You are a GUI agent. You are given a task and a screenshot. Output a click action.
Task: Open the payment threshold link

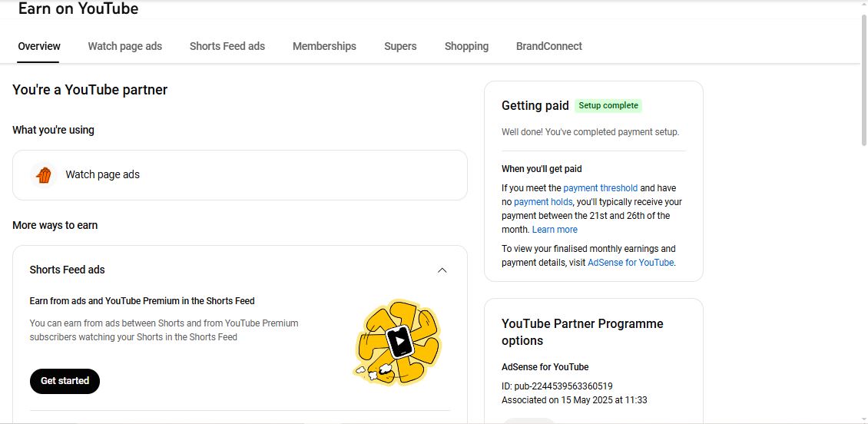click(x=600, y=188)
